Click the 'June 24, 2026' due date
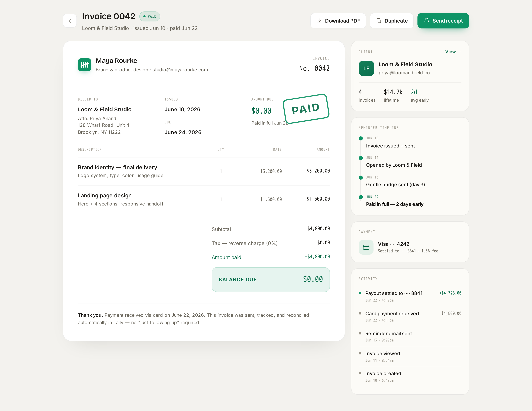532x411 pixels. coord(183,132)
